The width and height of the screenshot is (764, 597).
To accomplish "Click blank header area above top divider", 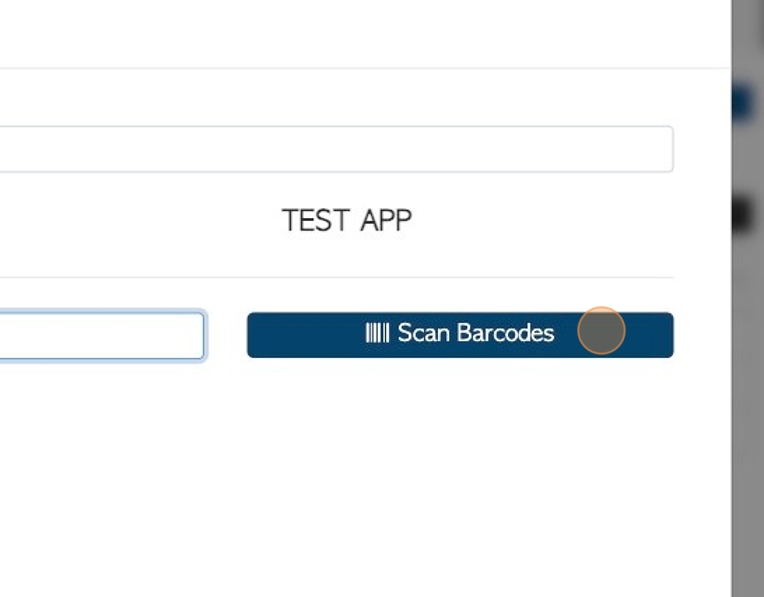I will tap(364, 33).
